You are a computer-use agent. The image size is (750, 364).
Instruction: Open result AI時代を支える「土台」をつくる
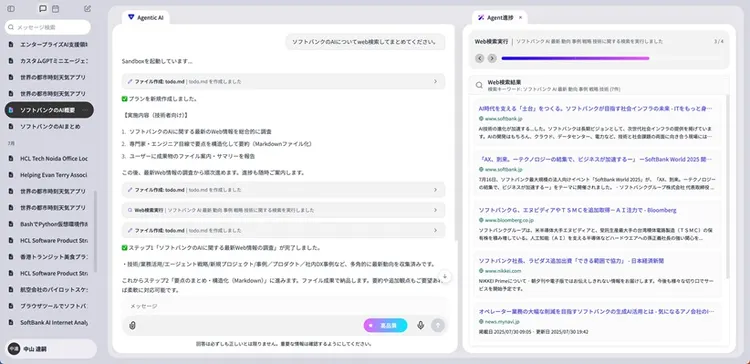point(596,108)
